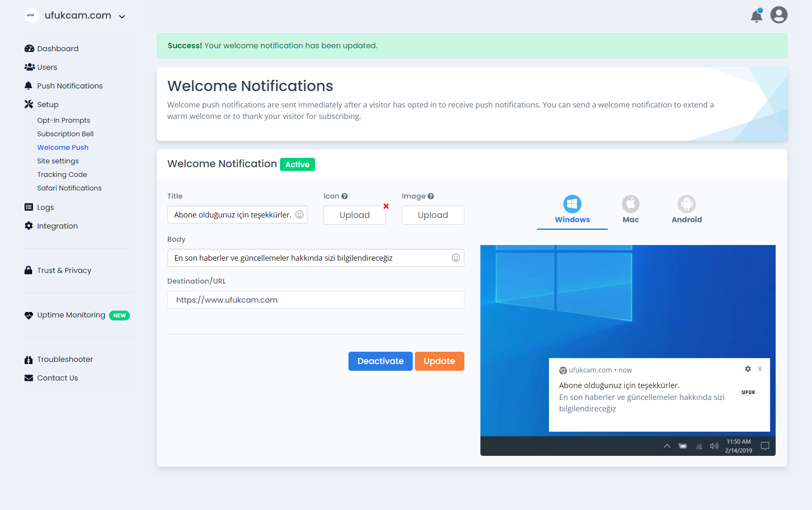This screenshot has height=510, width=812.
Task: Open the emoji picker in Title field
Action: click(x=299, y=215)
